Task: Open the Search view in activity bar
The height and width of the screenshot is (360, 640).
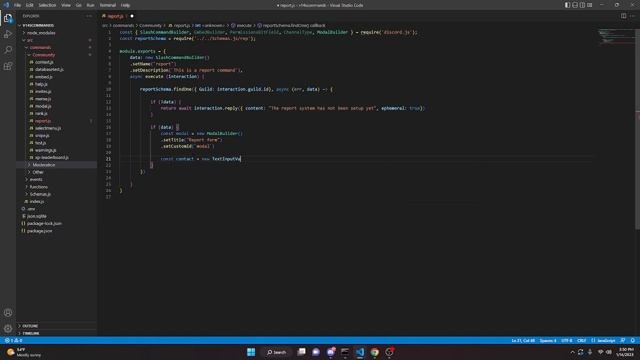Action: tap(8, 50)
